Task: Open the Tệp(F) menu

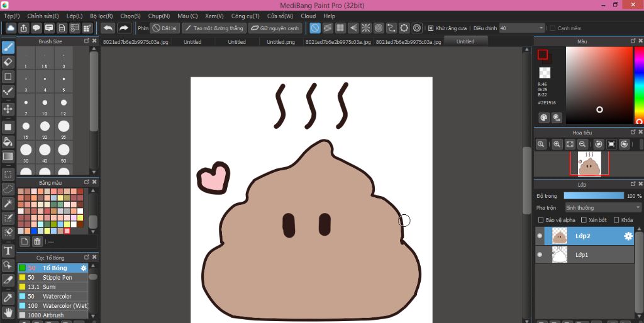Action: coord(12,16)
